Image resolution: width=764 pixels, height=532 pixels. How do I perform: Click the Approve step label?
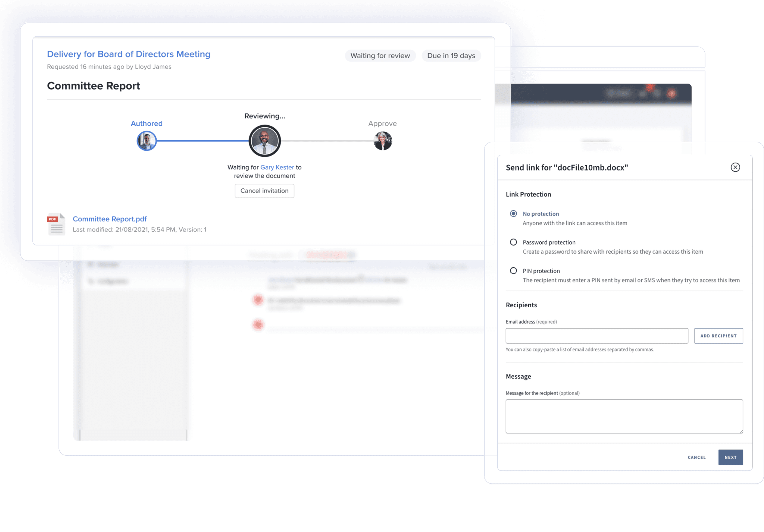[x=382, y=123]
